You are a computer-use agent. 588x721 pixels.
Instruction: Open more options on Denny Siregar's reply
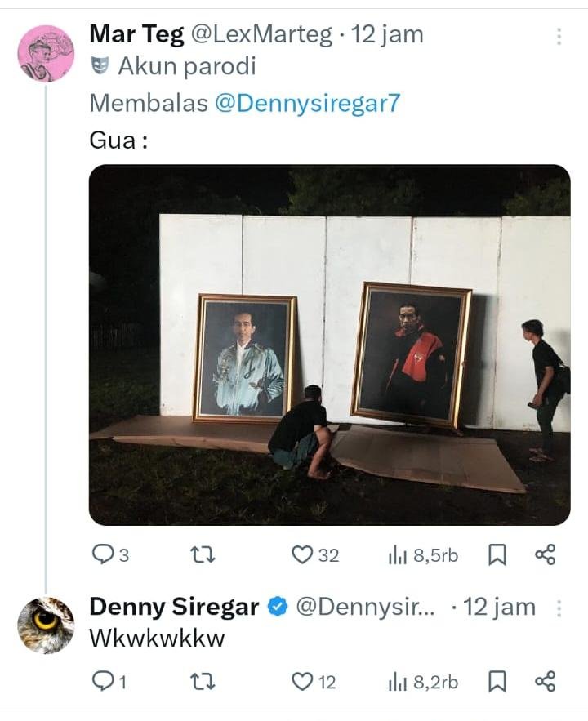559,608
